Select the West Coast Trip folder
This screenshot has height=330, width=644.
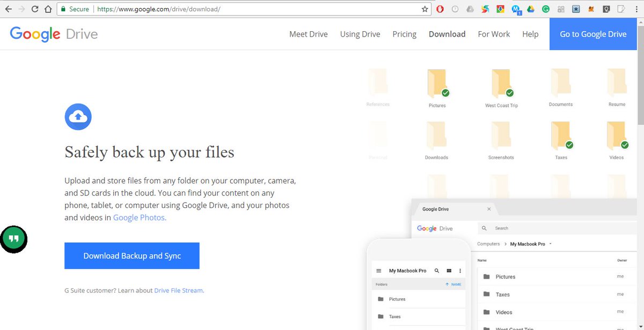(x=502, y=89)
